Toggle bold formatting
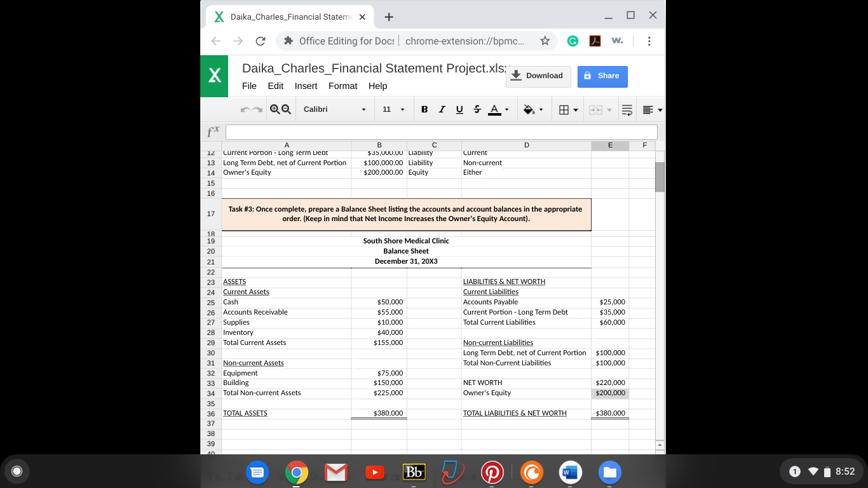 coord(424,109)
